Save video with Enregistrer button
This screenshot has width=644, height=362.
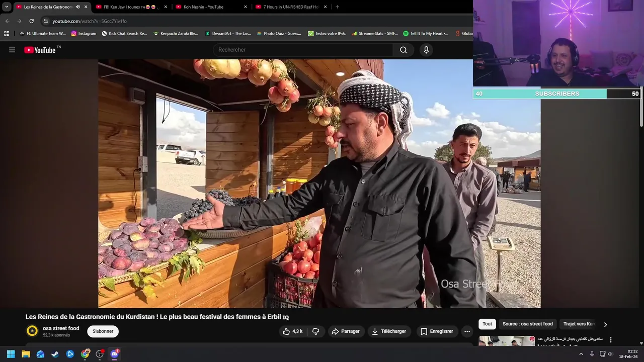click(437, 331)
